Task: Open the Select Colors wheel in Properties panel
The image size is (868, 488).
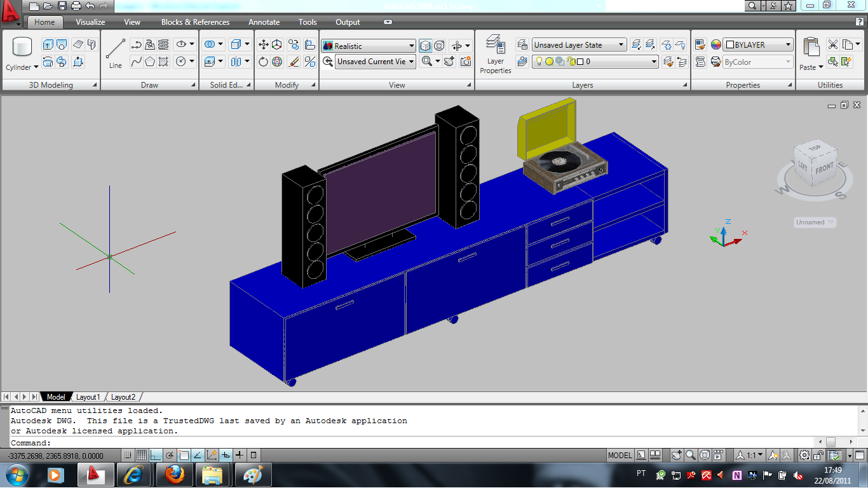Action: pyautogui.click(x=716, y=44)
